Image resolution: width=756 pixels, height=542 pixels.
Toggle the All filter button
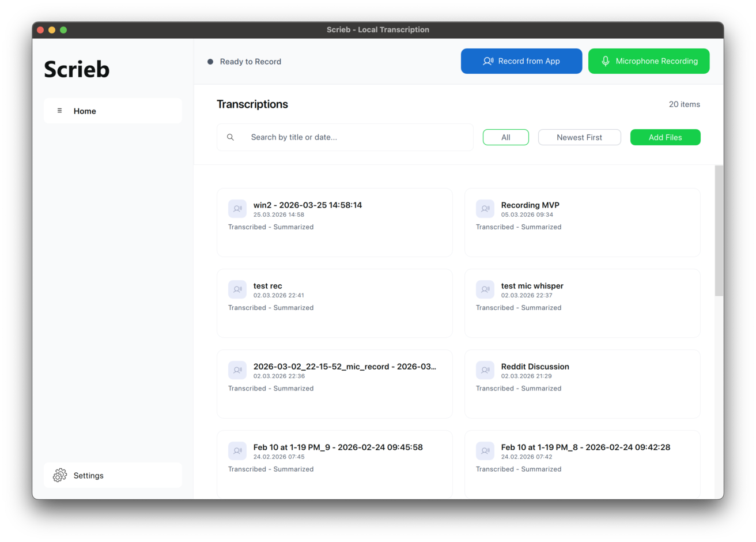tap(505, 137)
